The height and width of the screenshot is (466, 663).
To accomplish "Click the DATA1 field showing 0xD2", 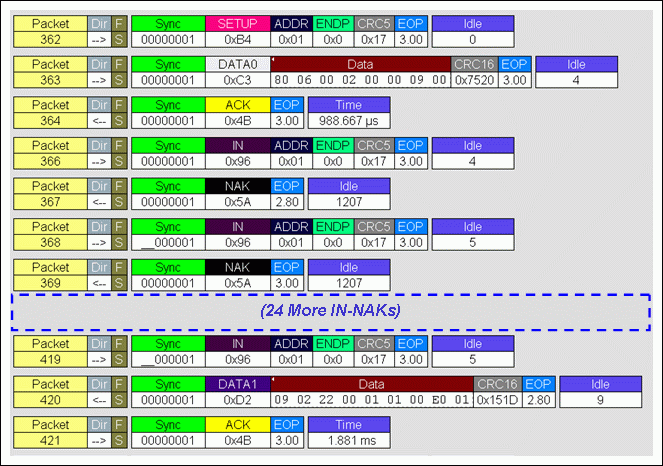I will [x=238, y=391].
